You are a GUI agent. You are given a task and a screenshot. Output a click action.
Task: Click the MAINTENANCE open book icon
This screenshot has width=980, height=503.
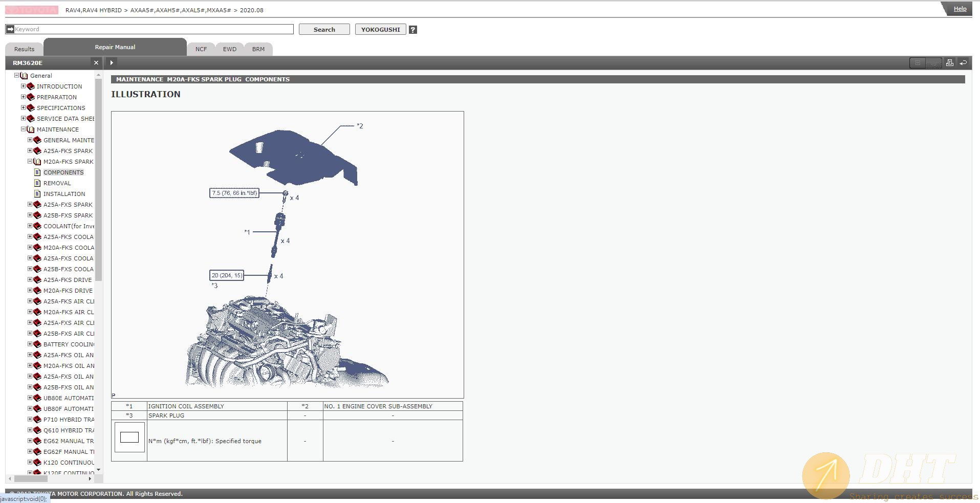pyautogui.click(x=31, y=129)
